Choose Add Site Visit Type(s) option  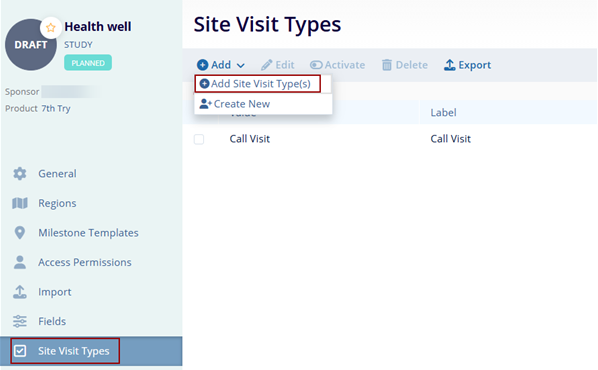click(x=257, y=84)
